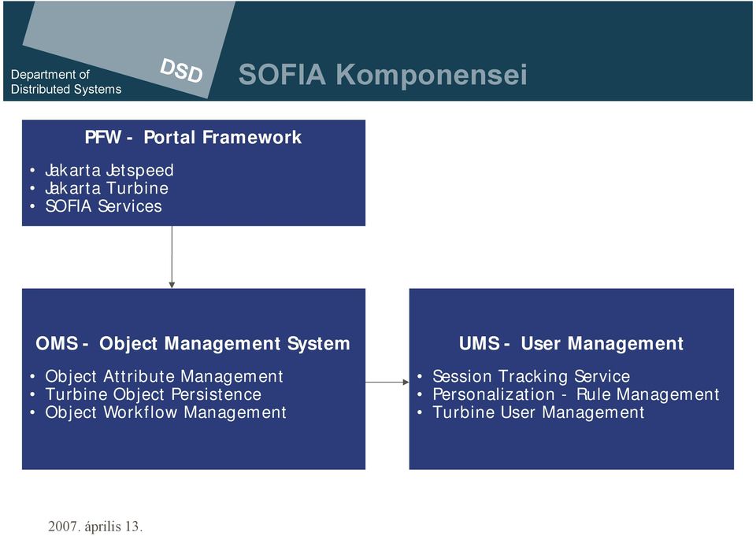This screenshot has height=536, width=756.
Task: Click the date '2007. április 13.'
Action: click(95, 526)
